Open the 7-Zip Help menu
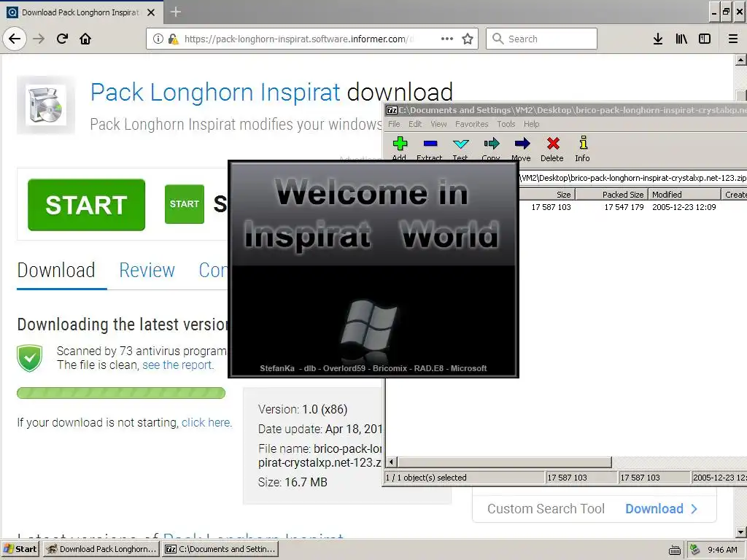The height and width of the screenshot is (560, 747). pos(532,124)
